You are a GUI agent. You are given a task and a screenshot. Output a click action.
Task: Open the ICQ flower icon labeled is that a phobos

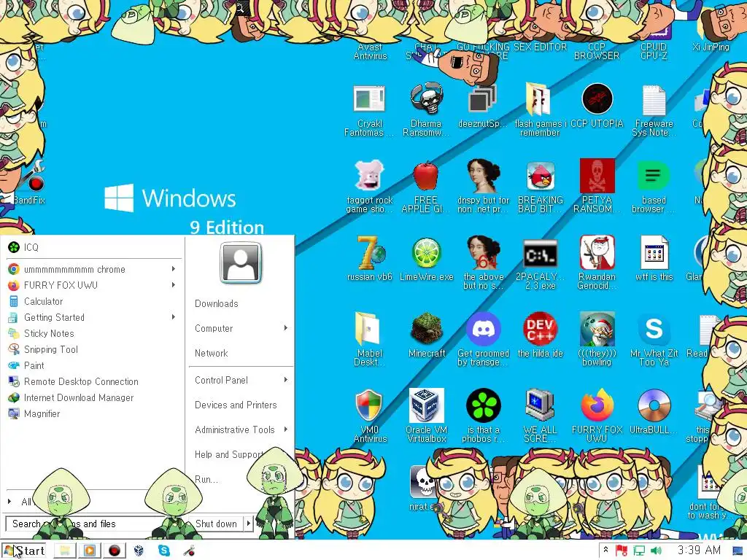[483, 405]
